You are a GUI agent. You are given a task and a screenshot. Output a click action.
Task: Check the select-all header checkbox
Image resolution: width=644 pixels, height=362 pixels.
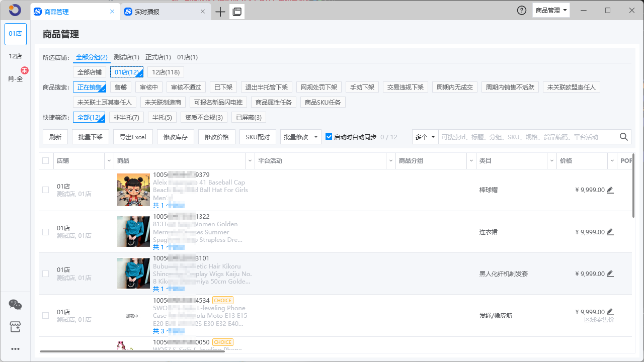click(46, 161)
